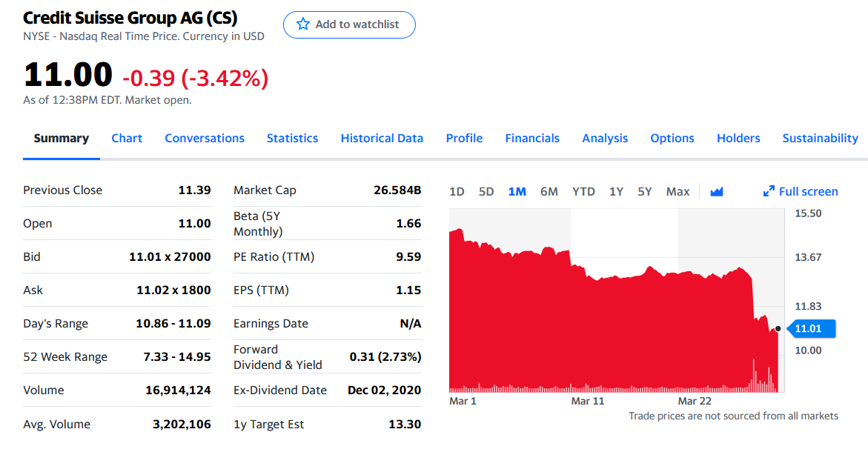Viewport: 868px width, 452px height.
Task: Click the Ex-Dividend Date Dec 02, 2020
Action: pos(384,390)
